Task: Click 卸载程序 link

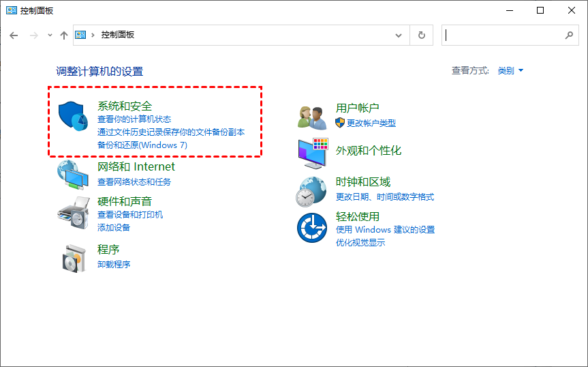Action: pos(114,265)
